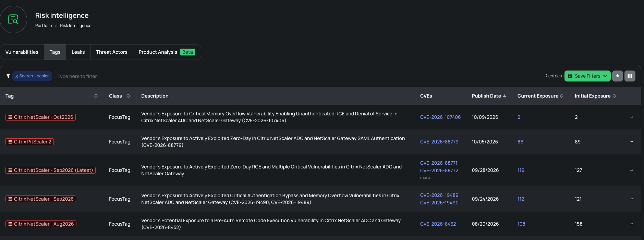Open the Leaks tab

point(78,52)
